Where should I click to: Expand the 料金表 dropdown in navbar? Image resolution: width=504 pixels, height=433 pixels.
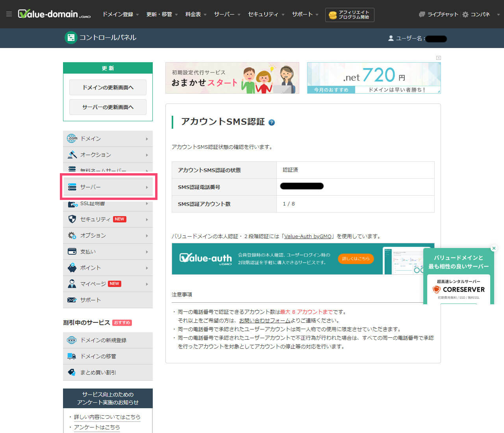[196, 14]
